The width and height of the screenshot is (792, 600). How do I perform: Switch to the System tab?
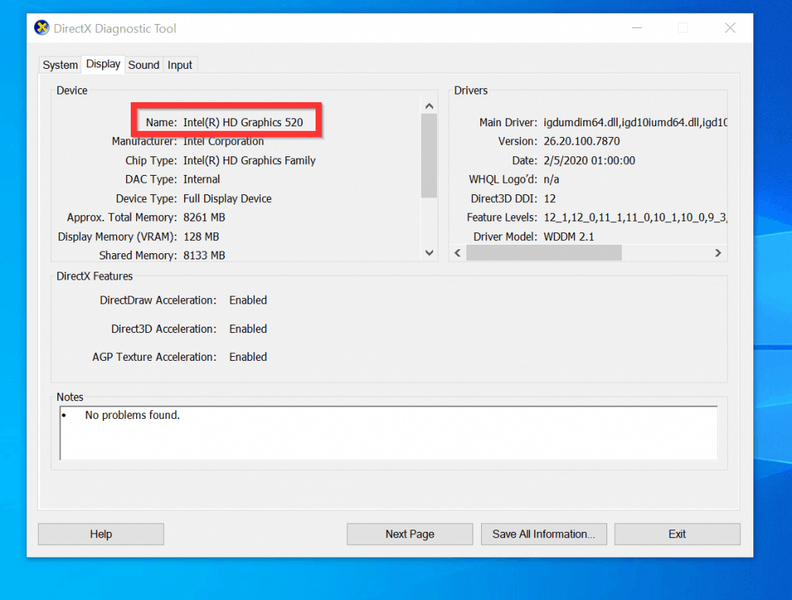click(60, 65)
